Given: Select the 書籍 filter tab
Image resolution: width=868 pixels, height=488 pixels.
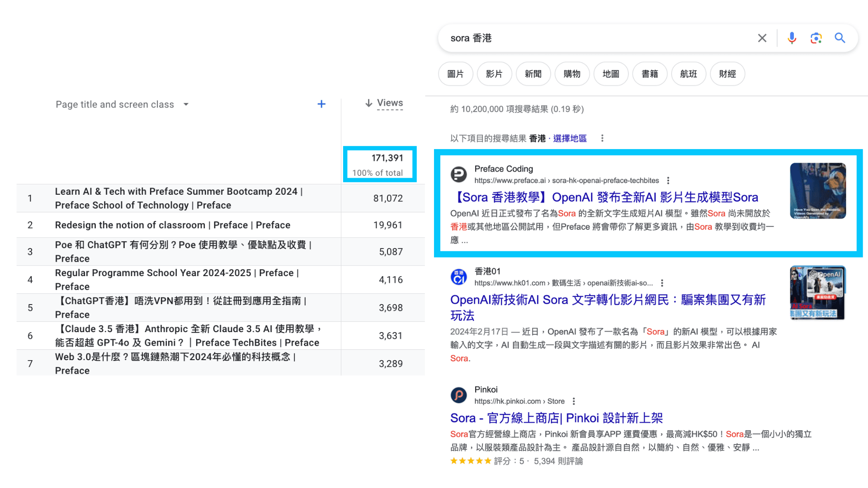Looking at the screenshot, I should click(650, 74).
